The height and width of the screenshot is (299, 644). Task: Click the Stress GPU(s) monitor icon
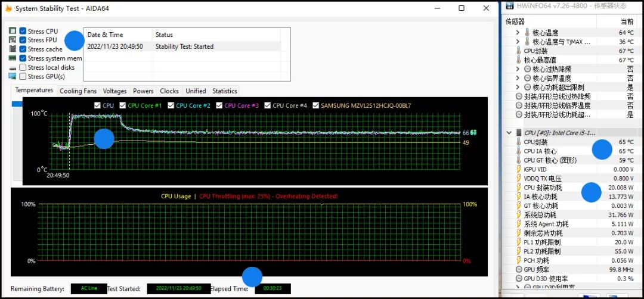tap(13, 76)
